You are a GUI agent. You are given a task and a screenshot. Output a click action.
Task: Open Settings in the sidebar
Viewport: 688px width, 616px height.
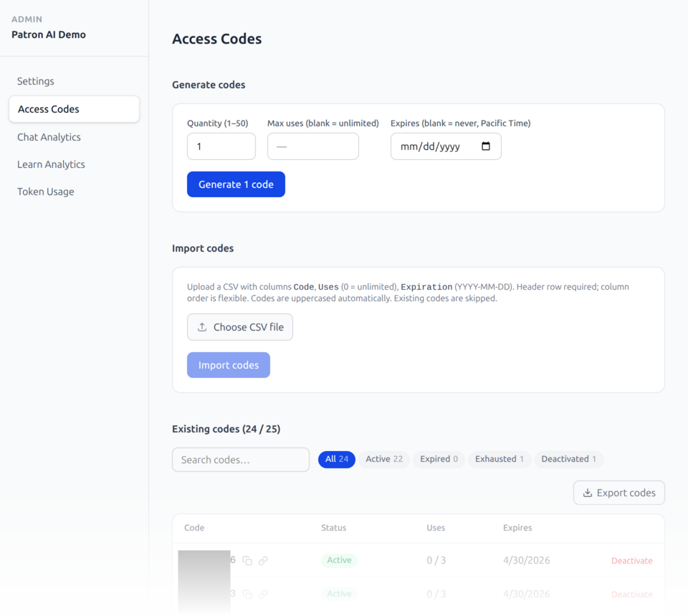coord(35,81)
